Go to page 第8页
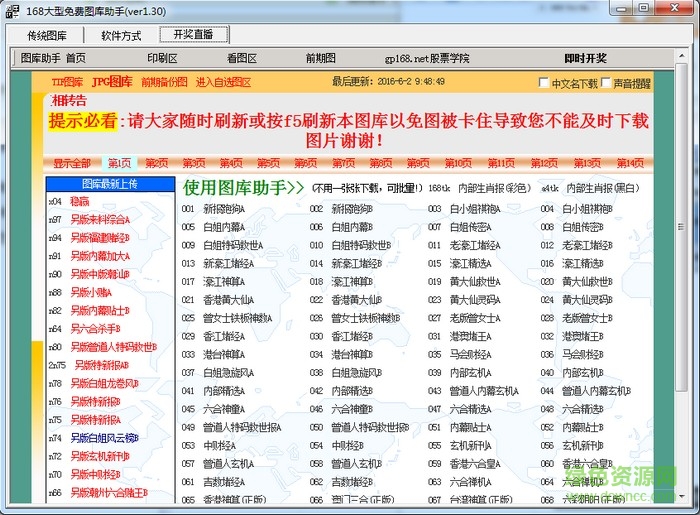The width and height of the screenshot is (700, 515). point(380,163)
